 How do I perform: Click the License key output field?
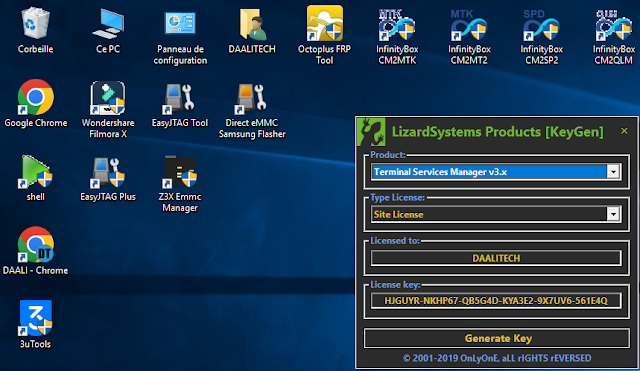click(x=496, y=301)
